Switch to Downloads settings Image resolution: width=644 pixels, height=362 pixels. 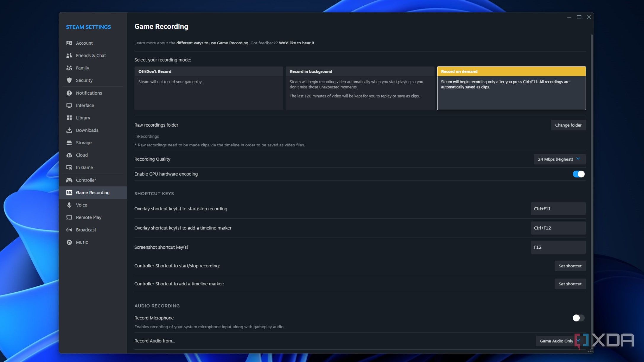(x=93, y=130)
